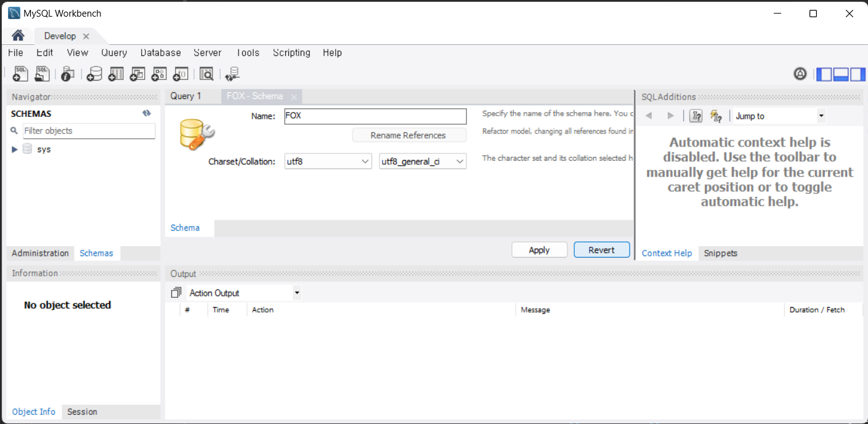Open the Server menu
Viewport: 868px width, 424px height.
tap(208, 53)
